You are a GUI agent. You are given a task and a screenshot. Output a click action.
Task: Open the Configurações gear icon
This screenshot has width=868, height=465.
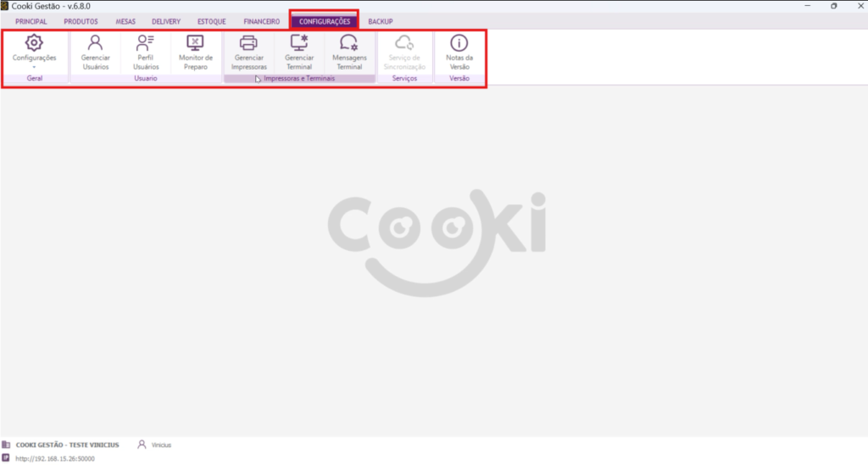coord(34,42)
